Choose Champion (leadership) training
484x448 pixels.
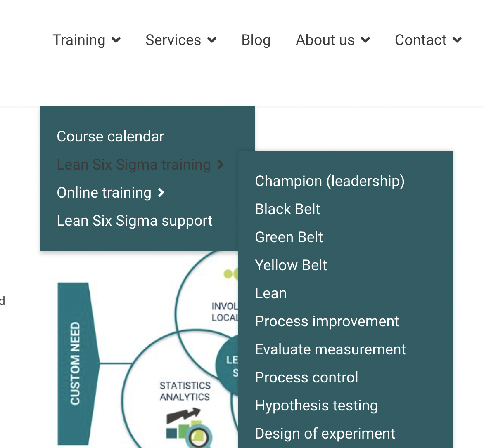tap(330, 181)
